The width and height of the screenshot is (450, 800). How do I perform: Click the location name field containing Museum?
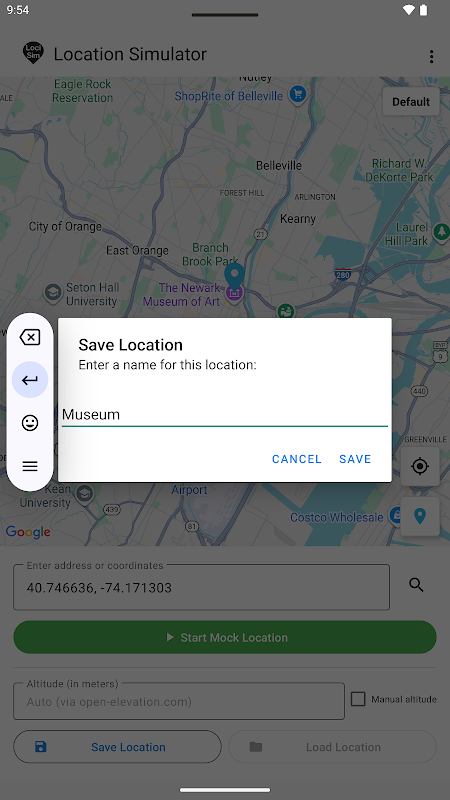(224, 414)
